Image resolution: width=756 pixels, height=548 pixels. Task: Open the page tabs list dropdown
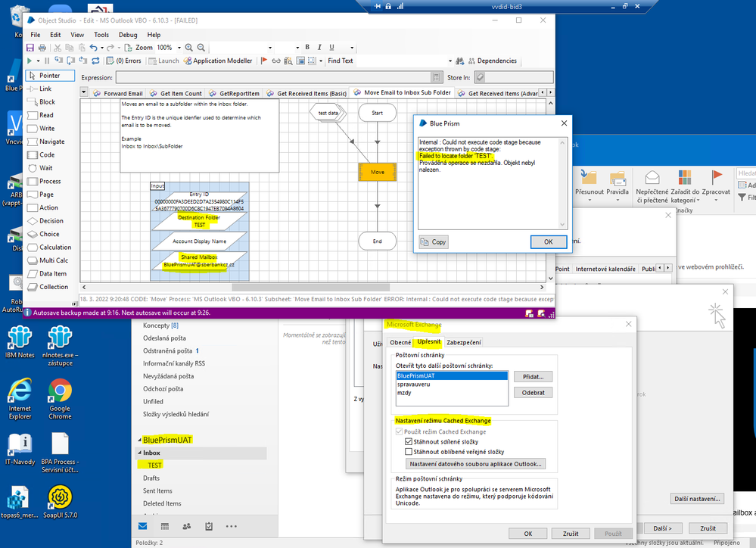pyautogui.click(x=84, y=93)
